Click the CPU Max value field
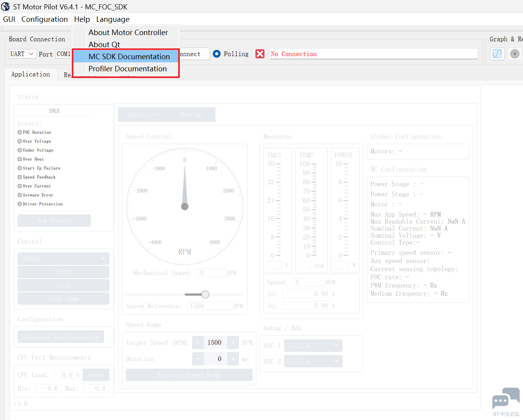Image resolution: width=523 pixels, height=420 pixels. pos(96,388)
